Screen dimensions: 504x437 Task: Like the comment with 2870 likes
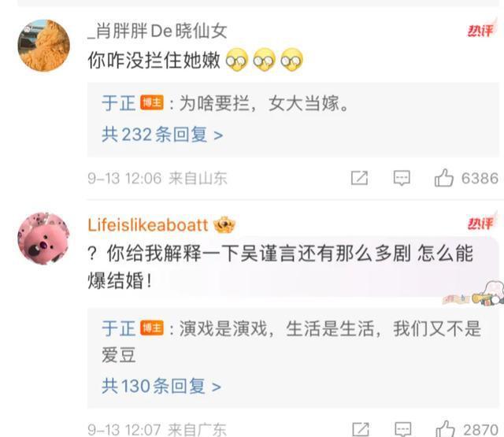pos(445,428)
